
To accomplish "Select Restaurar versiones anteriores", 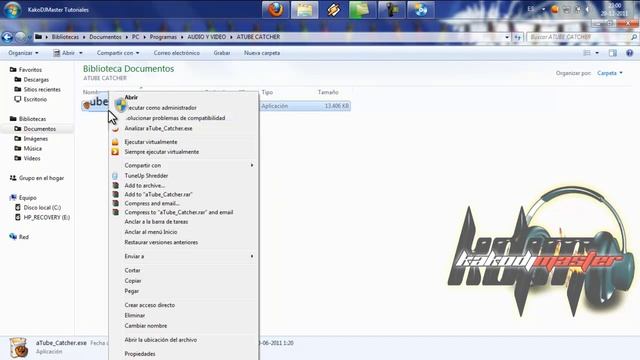I will click(161, 242).
